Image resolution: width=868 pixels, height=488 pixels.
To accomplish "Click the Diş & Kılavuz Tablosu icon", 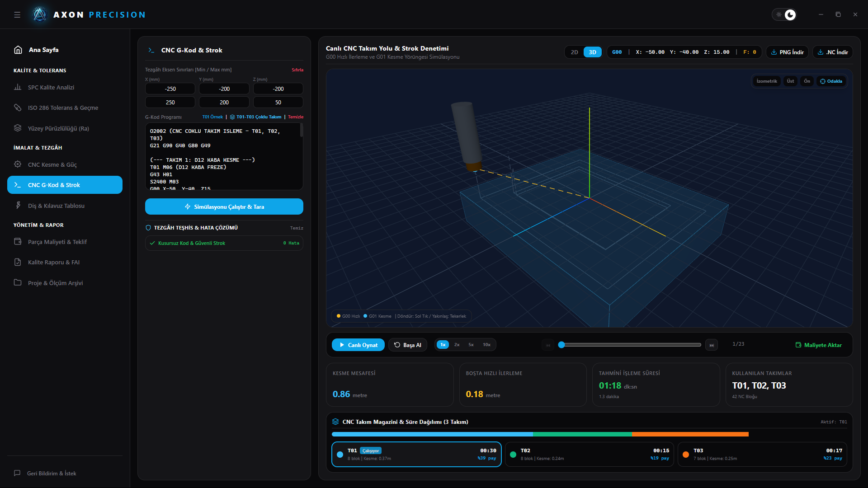I will pos(18,206).
